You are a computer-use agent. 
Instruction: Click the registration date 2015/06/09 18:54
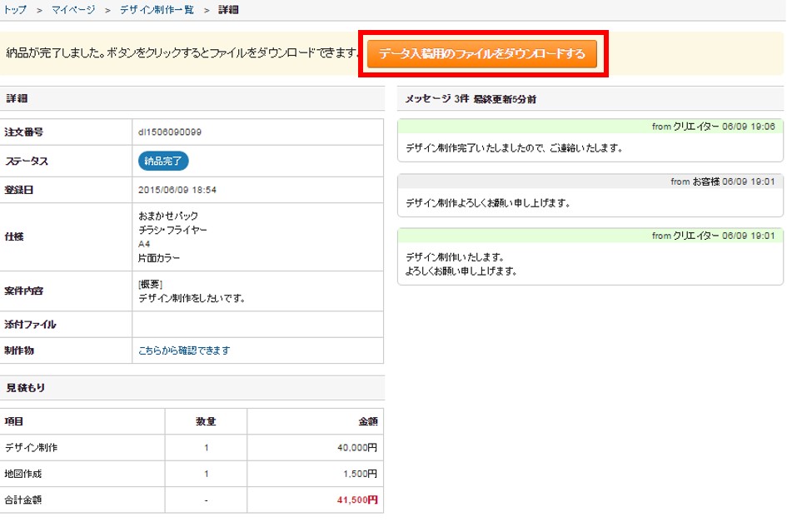tap(177, 190)
